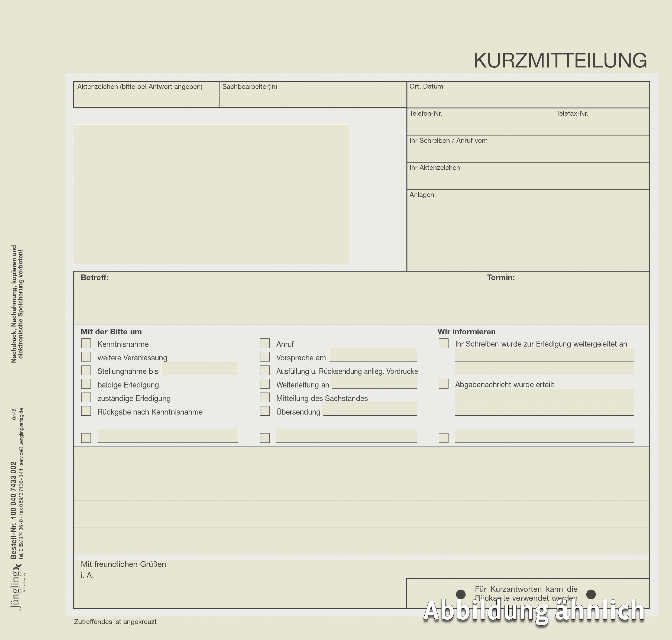
Task: Check Ihr Schreiben wurde weitergeleitet checkbox
Action: pyautogui.click(x=444, y=343)
